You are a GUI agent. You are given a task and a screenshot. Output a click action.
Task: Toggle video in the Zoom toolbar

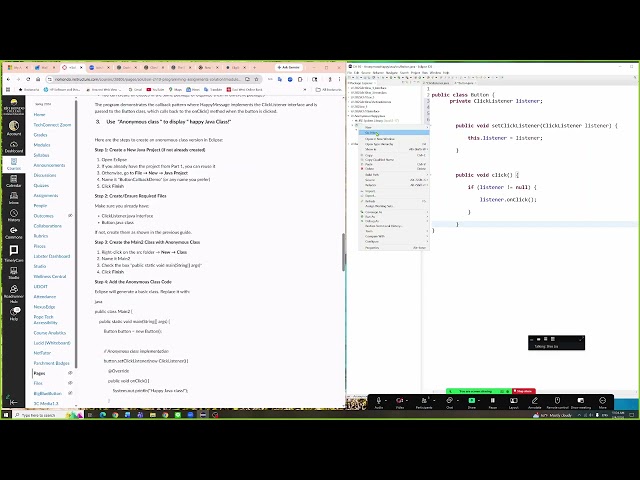(400, 402)
